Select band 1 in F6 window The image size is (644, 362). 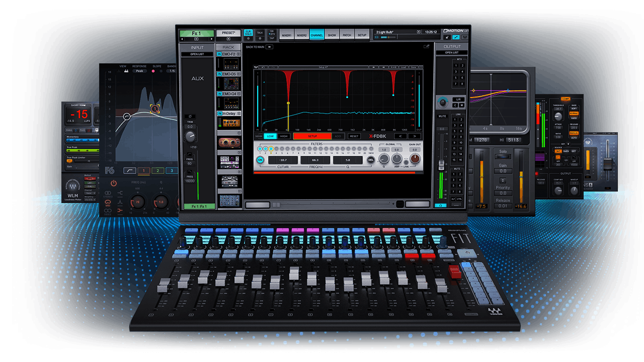coord(143,170)
